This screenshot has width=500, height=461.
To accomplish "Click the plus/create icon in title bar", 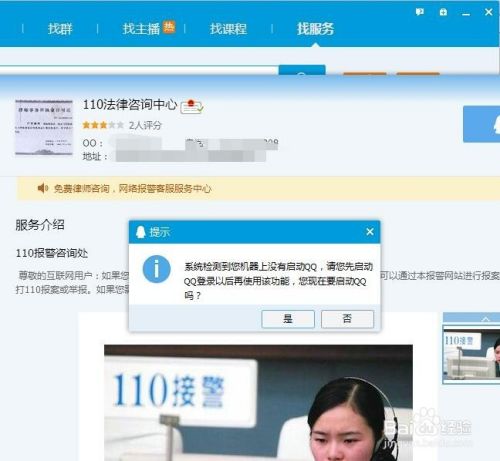I will 443,12.
